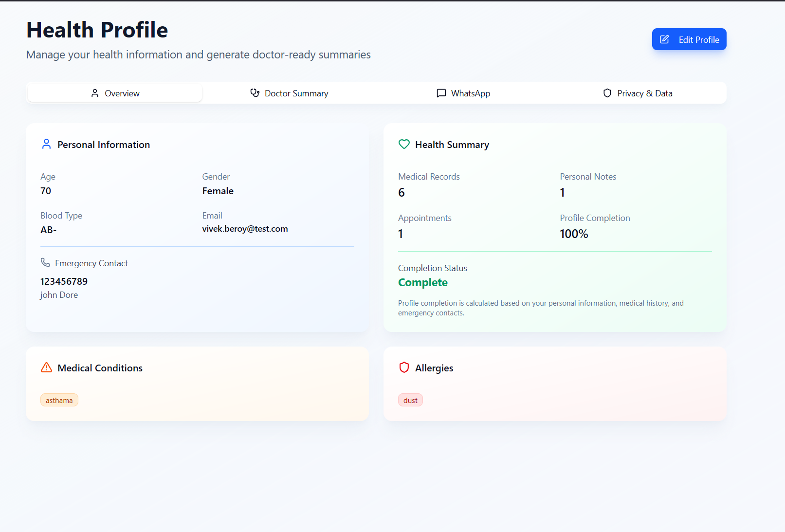785x532 pixels.
Task: Click the contact name john Dore
Action: 59,295
